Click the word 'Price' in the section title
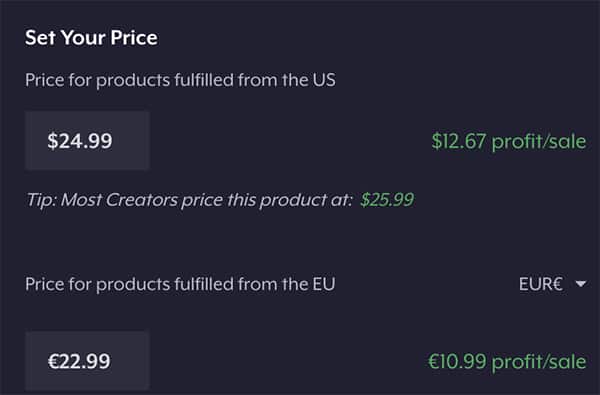 pos(134,38)
